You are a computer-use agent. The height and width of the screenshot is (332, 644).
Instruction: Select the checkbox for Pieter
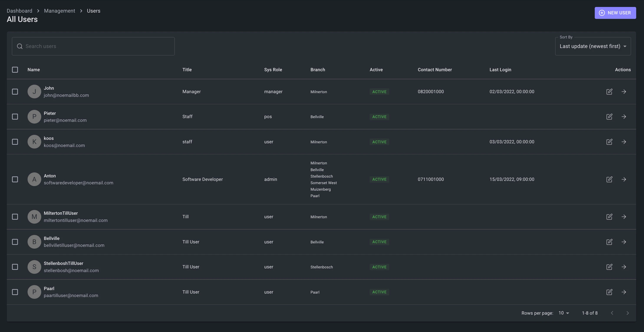coord(15,117)
